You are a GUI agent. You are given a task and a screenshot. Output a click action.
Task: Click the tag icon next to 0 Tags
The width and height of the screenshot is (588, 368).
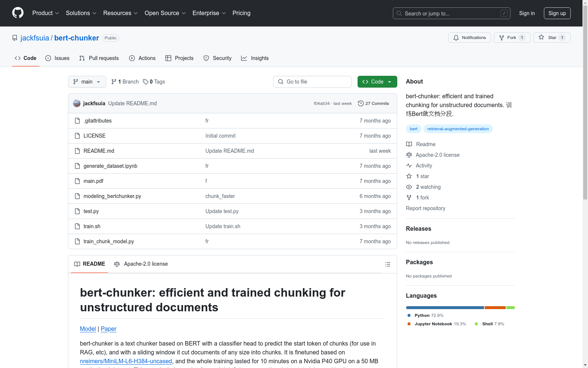146,82
